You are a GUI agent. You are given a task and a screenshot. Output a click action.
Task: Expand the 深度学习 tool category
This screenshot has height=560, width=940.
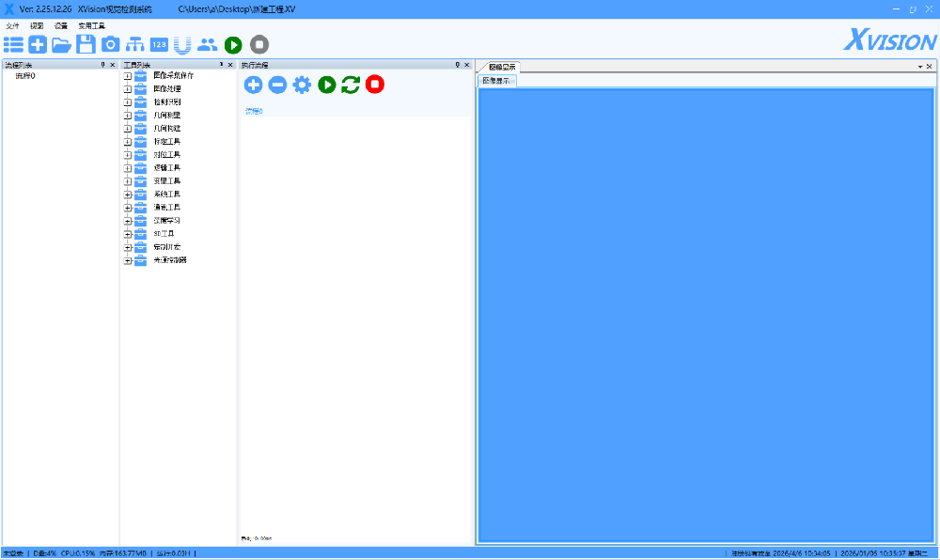click(126, 220)
